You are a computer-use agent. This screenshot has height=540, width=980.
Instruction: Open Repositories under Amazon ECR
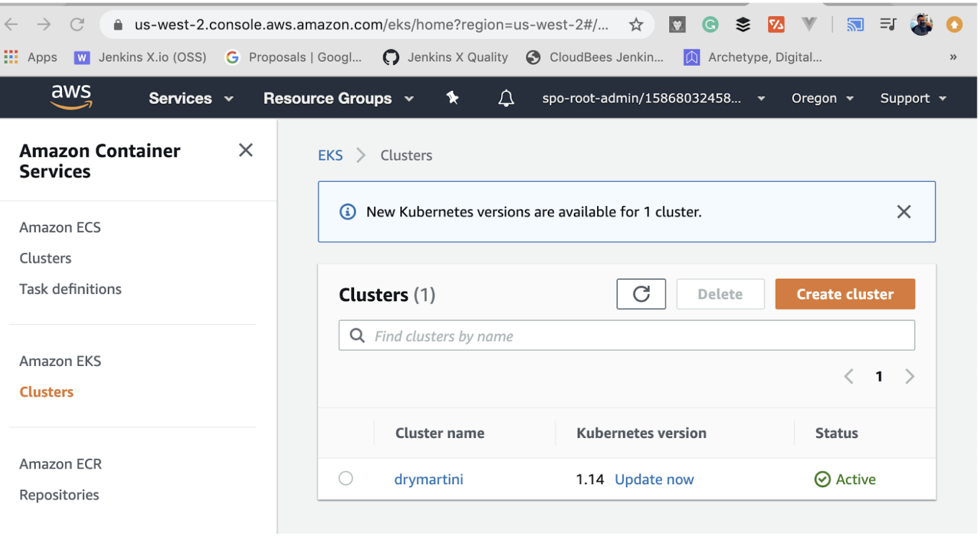(59, 495)
